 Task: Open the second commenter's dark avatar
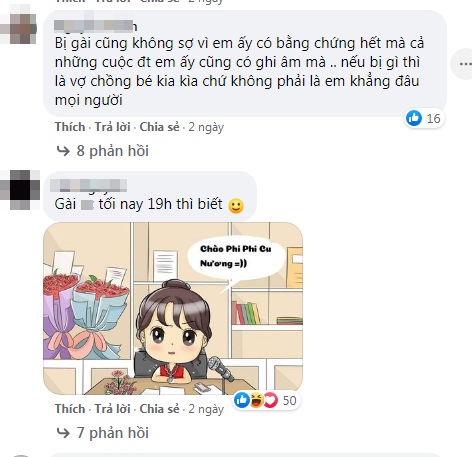point(20,190)
